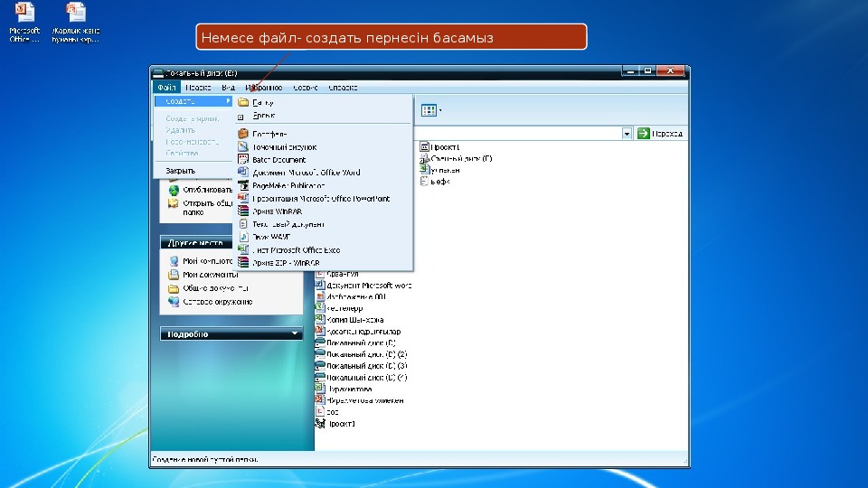Select Закрыть in the Файл menu
868x488 pixels.
180,170
